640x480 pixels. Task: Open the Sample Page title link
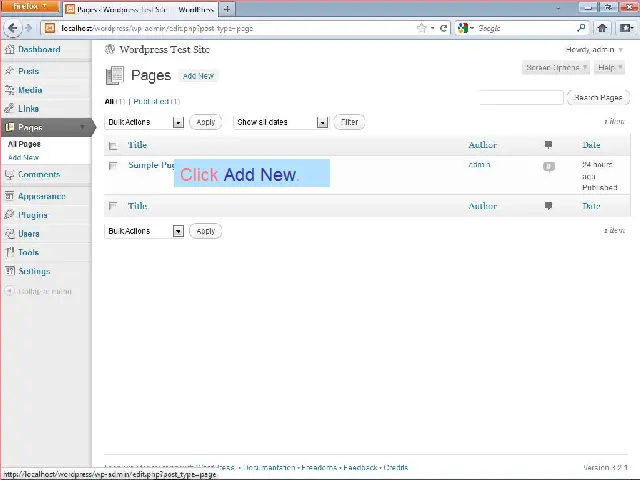point(151,165)
